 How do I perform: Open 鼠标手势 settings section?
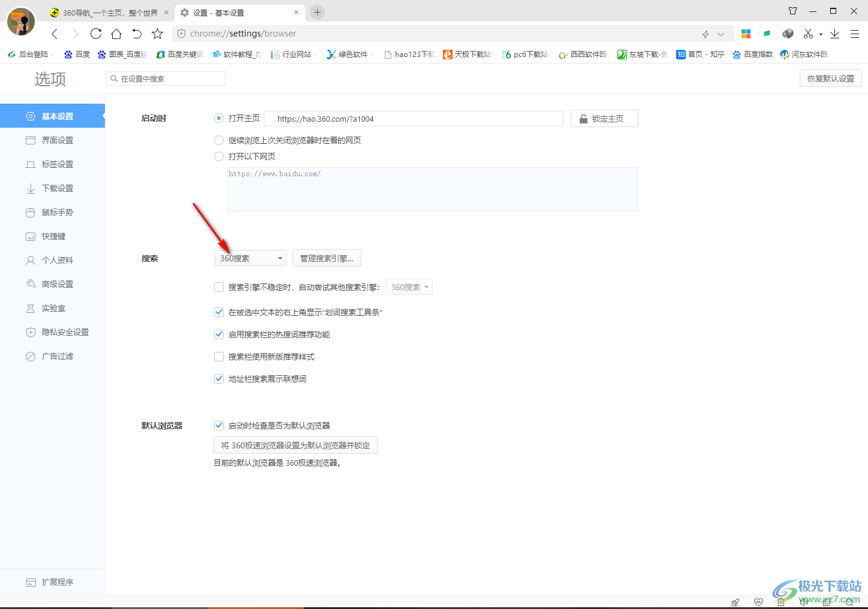coord(52,212)
